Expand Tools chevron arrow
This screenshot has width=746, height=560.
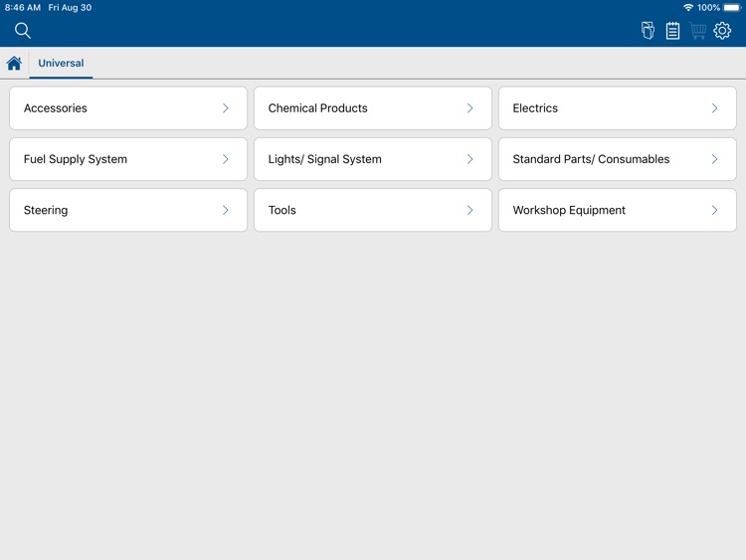pos(470,210)
